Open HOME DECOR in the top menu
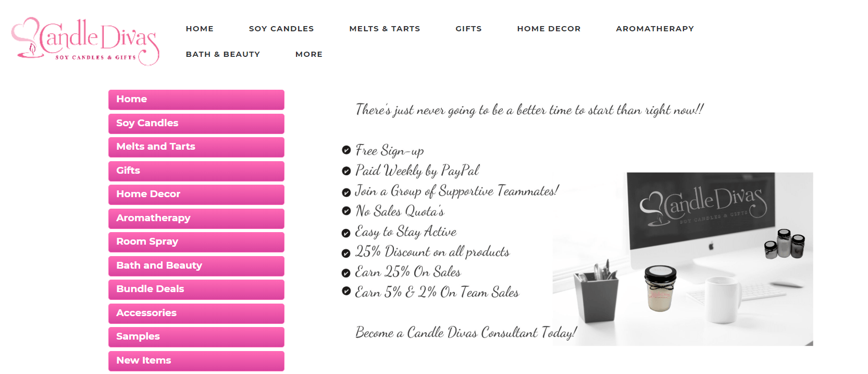 pyautogui.click(x=549, y=29)
